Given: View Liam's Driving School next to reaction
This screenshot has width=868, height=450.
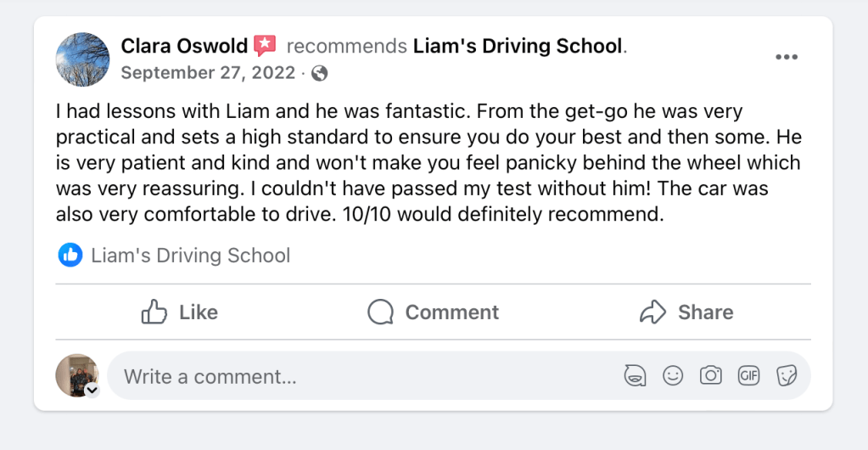Looking at the screenshot, I should (x=190, y=255).
